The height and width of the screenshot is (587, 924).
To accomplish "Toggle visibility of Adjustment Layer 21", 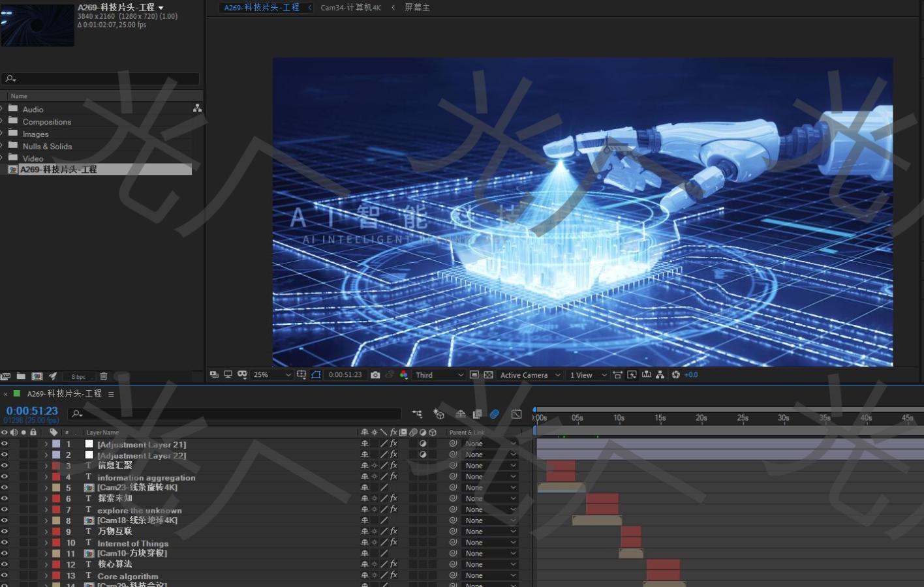I will 4,444.
